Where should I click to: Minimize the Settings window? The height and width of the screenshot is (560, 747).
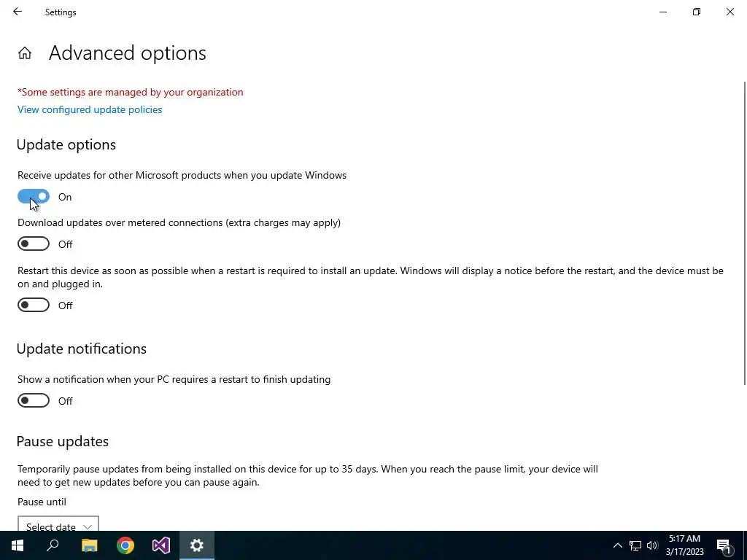[662, 12]
